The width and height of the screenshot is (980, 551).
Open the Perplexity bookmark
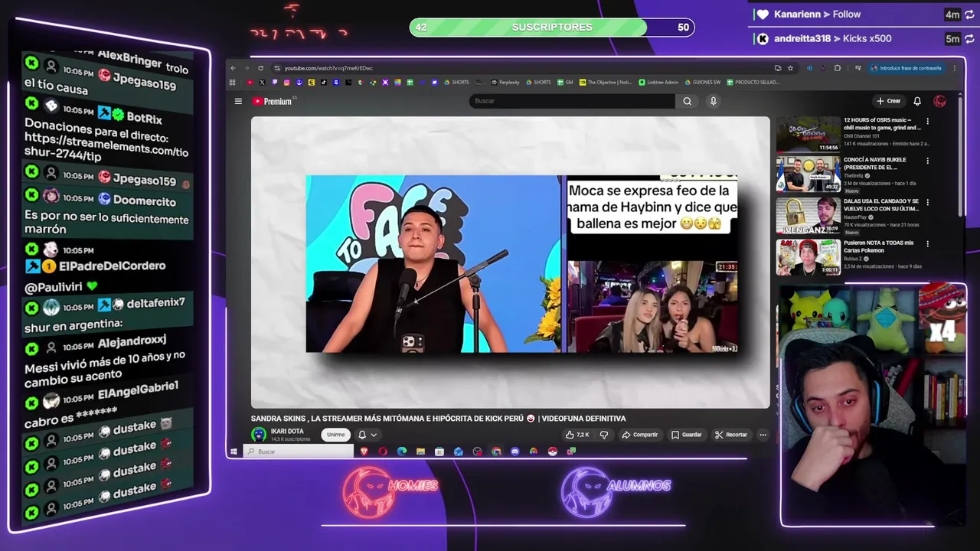(505, 82)
